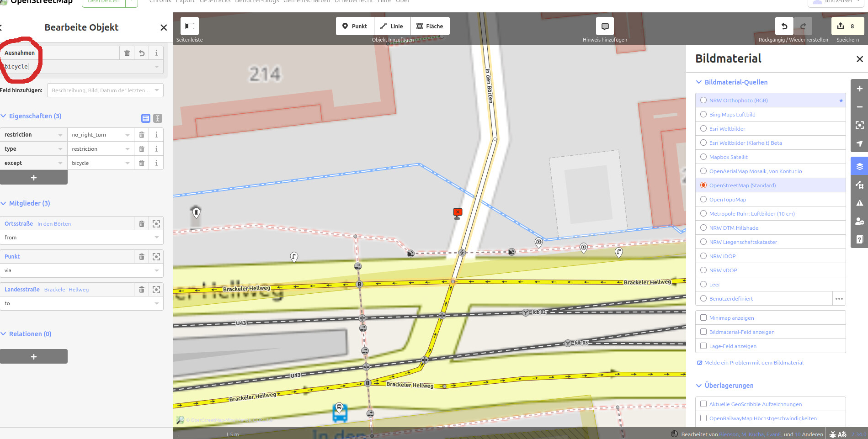Image resolution: width=868 pixels, height=439 pixels.
Task: Remove member Ortsstraße In den Börten
Action: (x=142, y=224)
